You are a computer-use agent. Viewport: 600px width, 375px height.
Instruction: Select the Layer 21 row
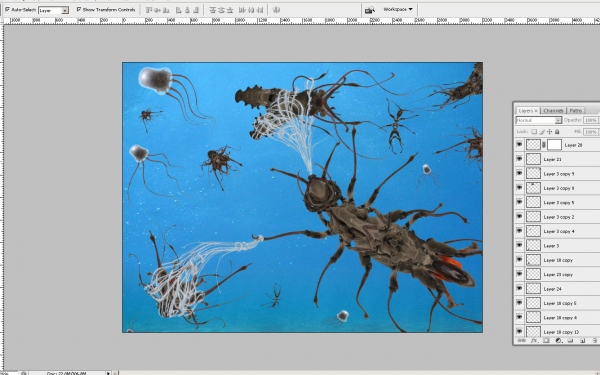[558, 159]
